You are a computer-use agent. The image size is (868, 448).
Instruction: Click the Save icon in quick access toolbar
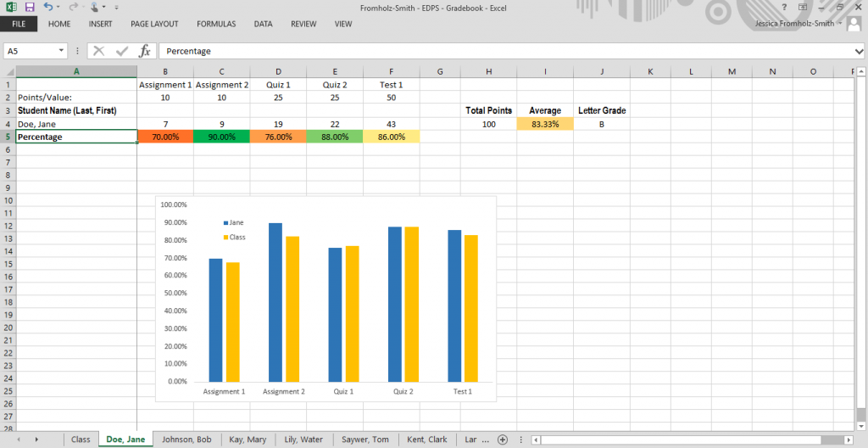29,7
